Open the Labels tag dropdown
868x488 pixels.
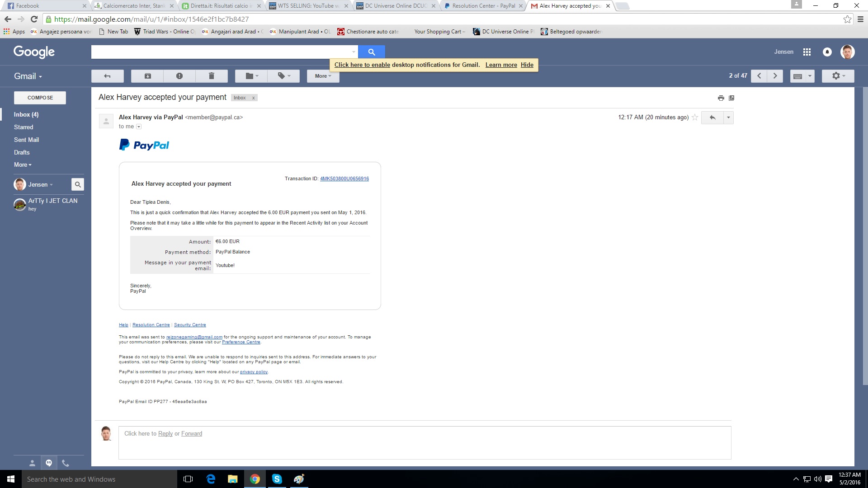[x=283, y=76]
